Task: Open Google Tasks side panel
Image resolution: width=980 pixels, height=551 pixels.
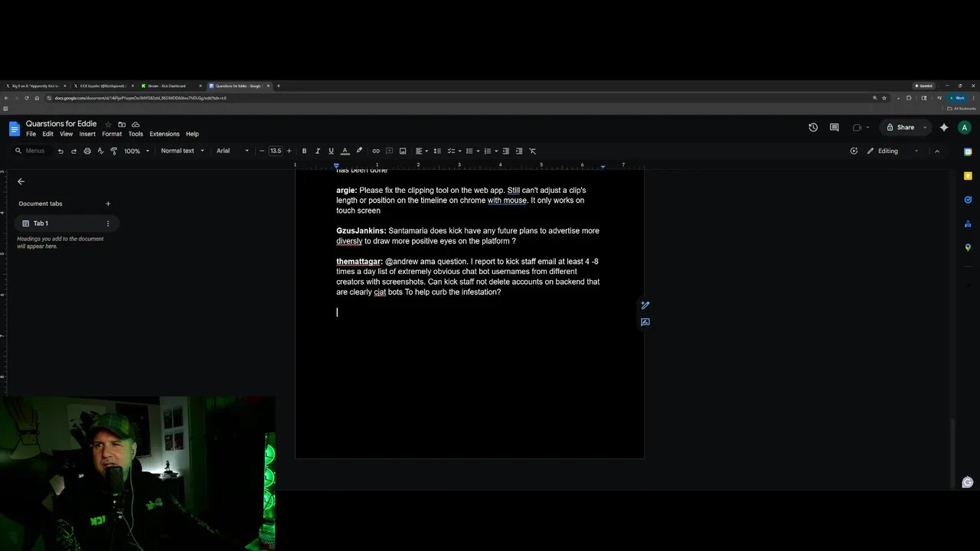Action: 968,200
